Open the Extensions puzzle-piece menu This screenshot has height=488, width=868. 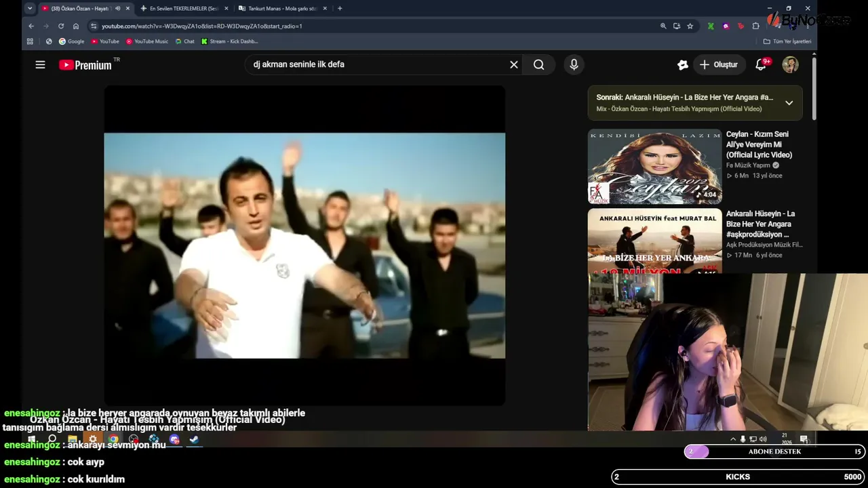tap(756, 26)
